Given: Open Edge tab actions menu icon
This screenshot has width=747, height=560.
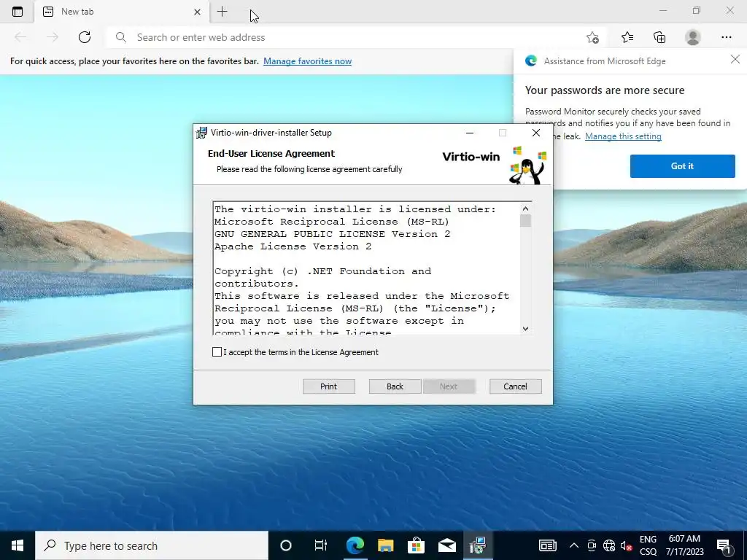Looking at the screenshot, I should (18, 12).
